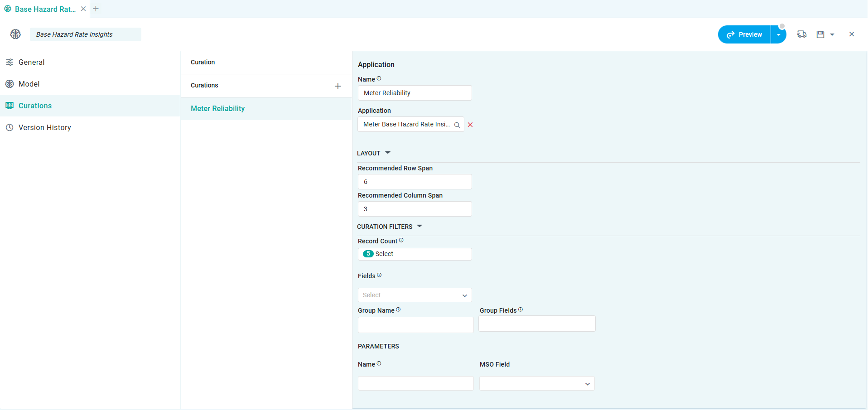Click the search icon in Application field

tap(457, 125)
